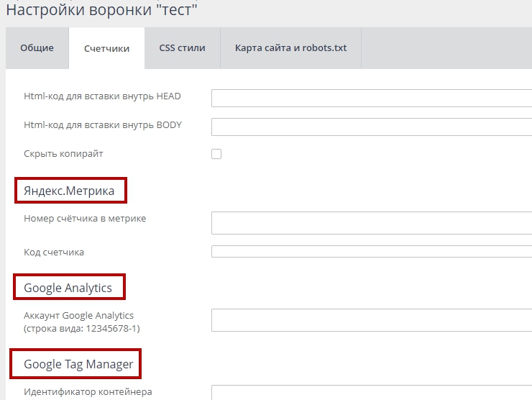Image resolution: width=532 pixels, height=400 pixels.
Task: Click the Яндекс.Метрика section heading
Action: pyautogui.click(x=69, y=191)
